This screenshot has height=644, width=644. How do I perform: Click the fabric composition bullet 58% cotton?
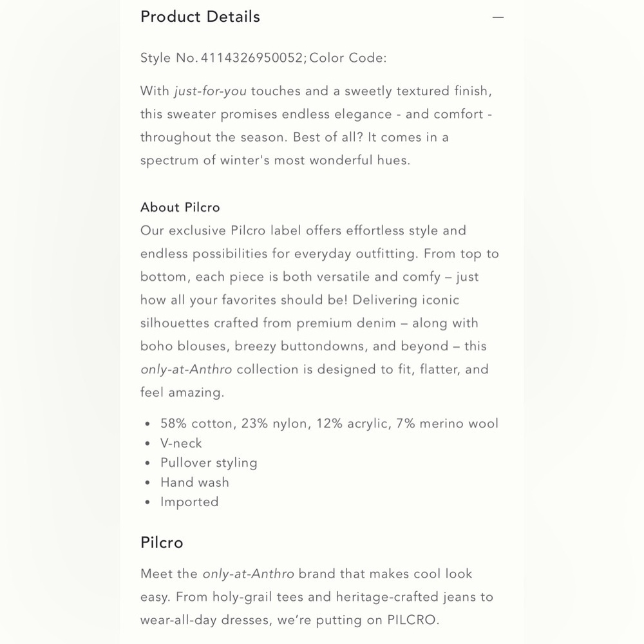(329, 424)
